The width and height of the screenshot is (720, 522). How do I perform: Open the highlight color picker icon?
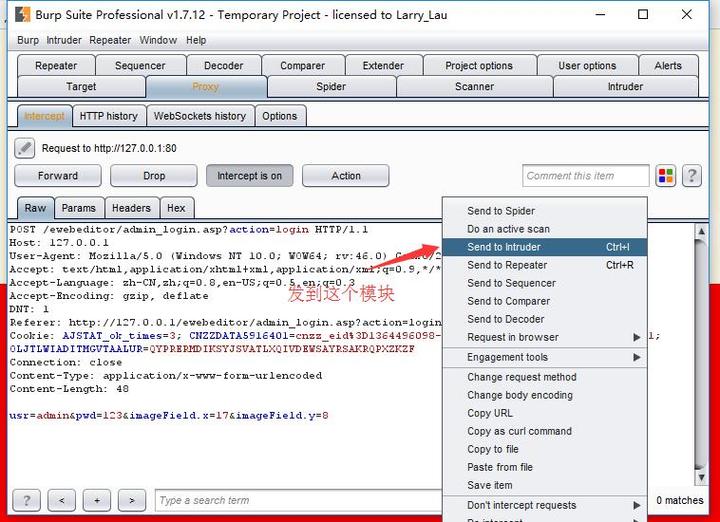pos(665,176)
